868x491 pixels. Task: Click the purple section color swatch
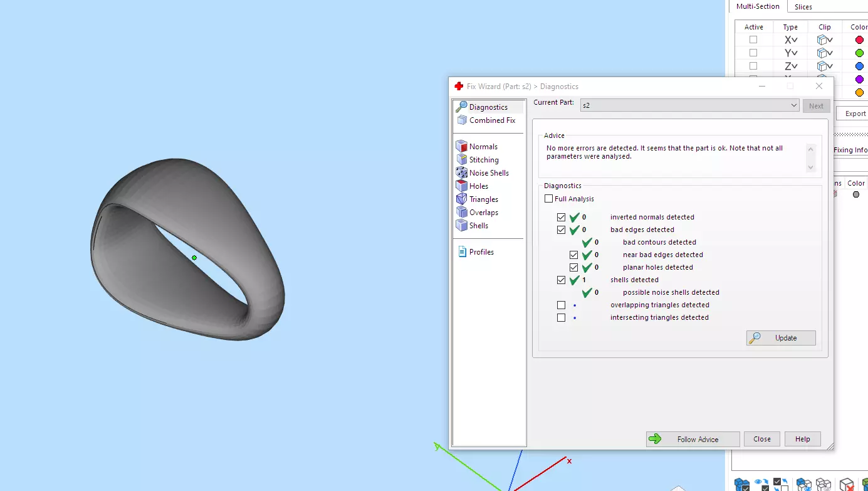click(859, 79)
